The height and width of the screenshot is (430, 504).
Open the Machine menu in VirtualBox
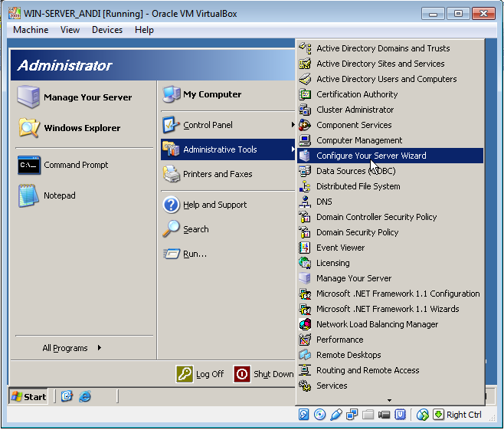click(31, 30)
